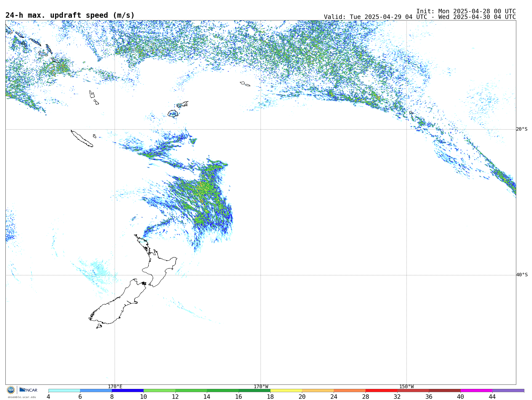This screenshot has height=400, width=532.
Task: Click the 170°E longitude label
Action: [115, 386]
